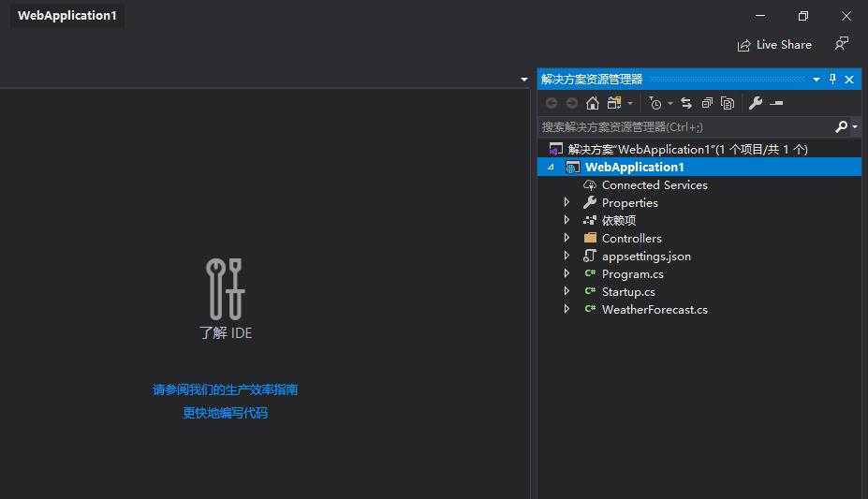
Task: Open the 请参阅我们的生产效率指南 link
Action: [x=226, y=389]
